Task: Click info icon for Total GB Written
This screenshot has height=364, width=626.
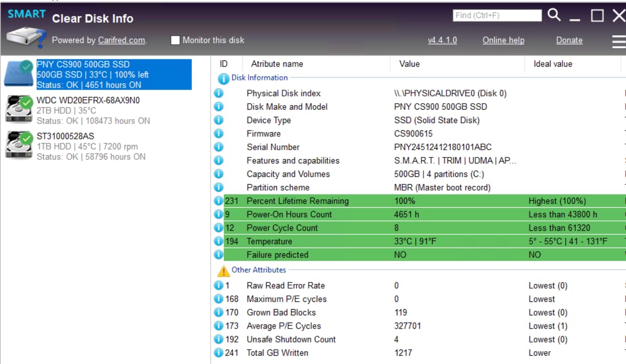Action: (x=218, y=353)
